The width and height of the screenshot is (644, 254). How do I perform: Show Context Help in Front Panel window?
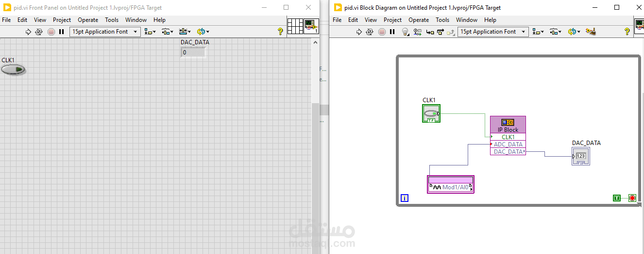pyautogui.click(x=280, y=32)
